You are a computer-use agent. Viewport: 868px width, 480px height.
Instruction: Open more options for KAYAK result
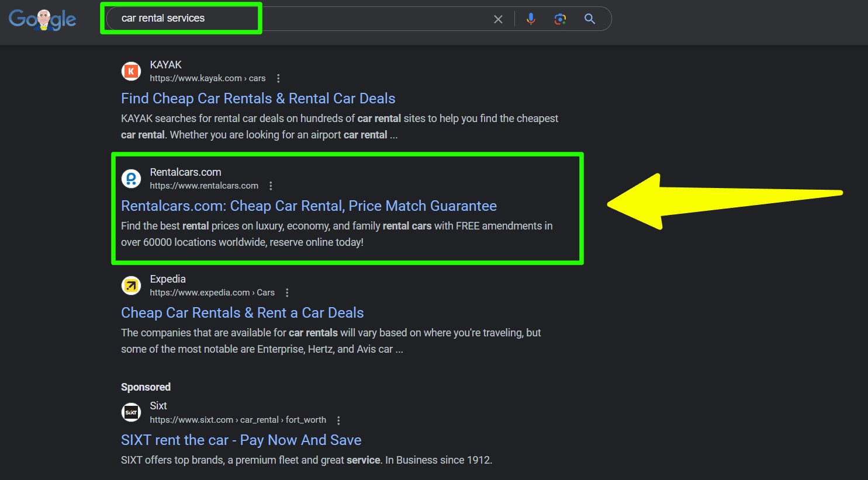point(278,78)
